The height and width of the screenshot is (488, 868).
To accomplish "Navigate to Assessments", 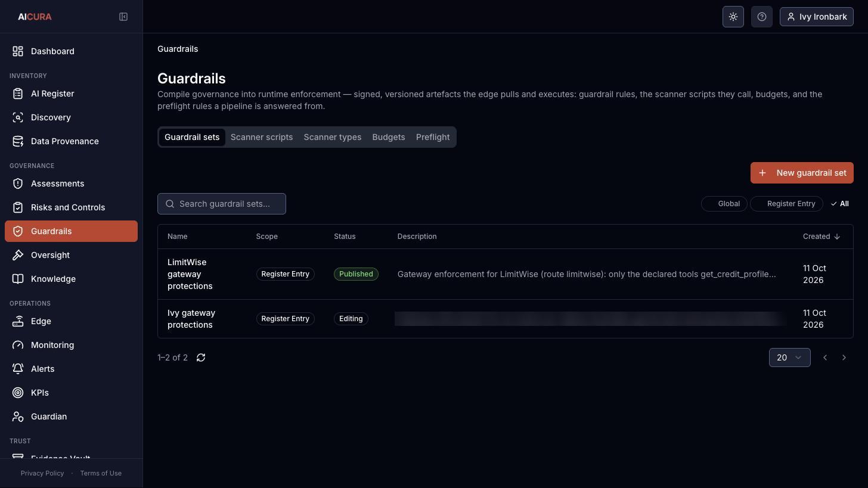I will click(71, 184).
